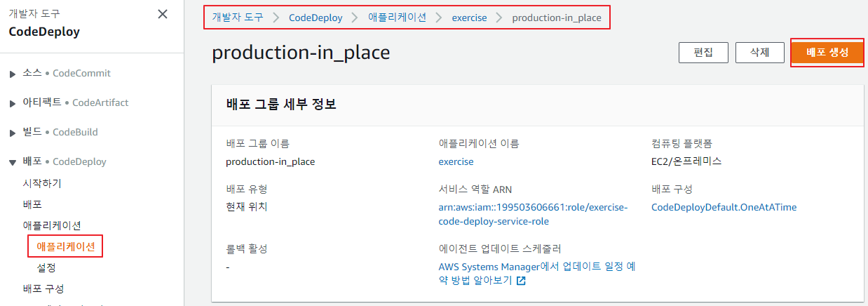This screenshot has width=868, height=306.
Task: Select the 현재 위치 deployment type value
Action: click(x=246, y=207)
